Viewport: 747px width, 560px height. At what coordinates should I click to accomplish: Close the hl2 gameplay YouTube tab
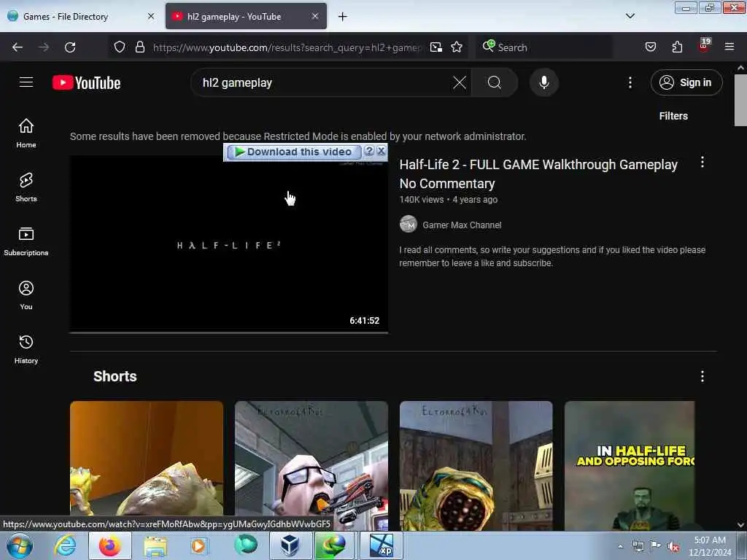pyautogui.click(x=315, y=16)
